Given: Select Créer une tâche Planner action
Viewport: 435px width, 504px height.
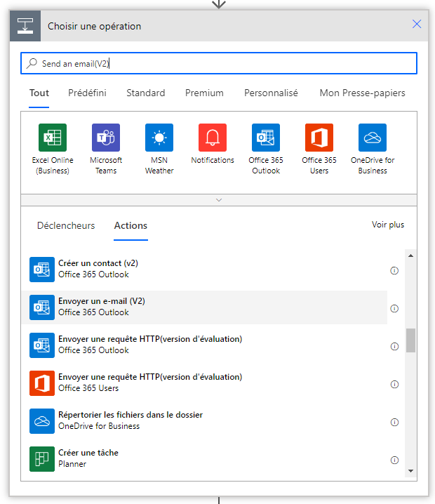Looking at the screenshot, I should coord(205,459).
